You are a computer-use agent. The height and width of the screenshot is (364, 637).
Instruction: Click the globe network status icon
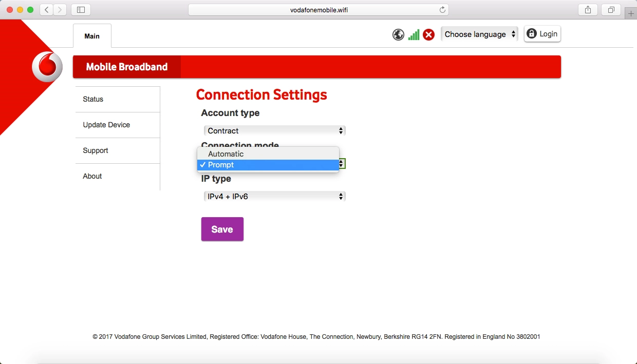tap(398, 34)
